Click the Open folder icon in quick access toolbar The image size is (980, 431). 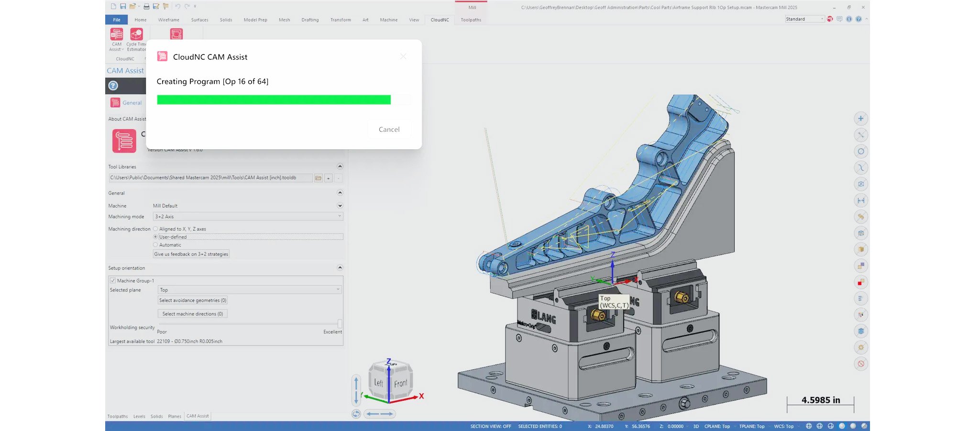click(x=132, y=6)
